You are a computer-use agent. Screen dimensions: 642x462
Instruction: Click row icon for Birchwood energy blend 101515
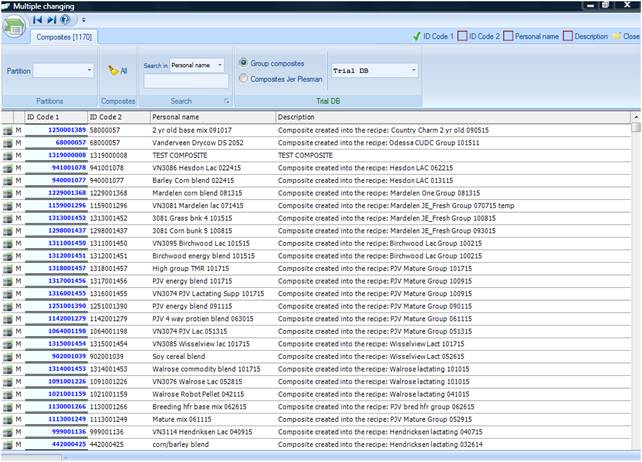click(7, 256)
